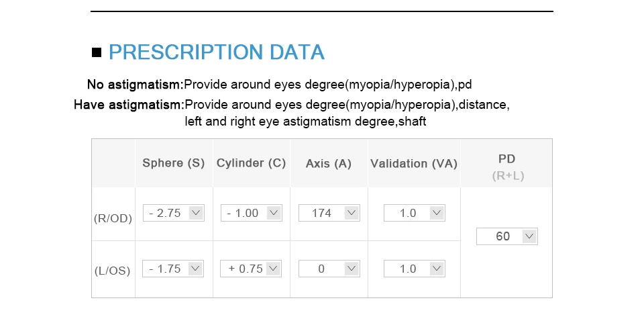Expand right eye Cylinder dropdown showing -1.00
This screenshot has width=644, height=323.
point(252,213)
